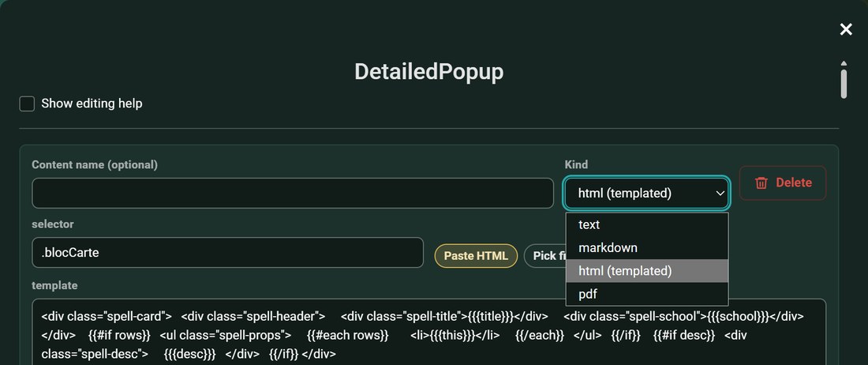Open the Kind dropdown
This screenshot has width=868, height=365.
pyautogui.click(x=646, y=193)
